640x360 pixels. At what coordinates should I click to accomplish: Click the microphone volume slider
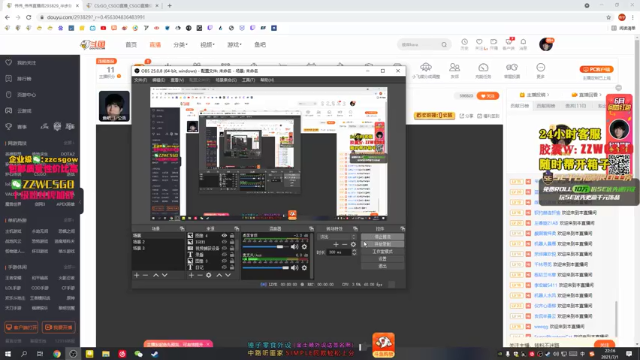tap(265, 268)
